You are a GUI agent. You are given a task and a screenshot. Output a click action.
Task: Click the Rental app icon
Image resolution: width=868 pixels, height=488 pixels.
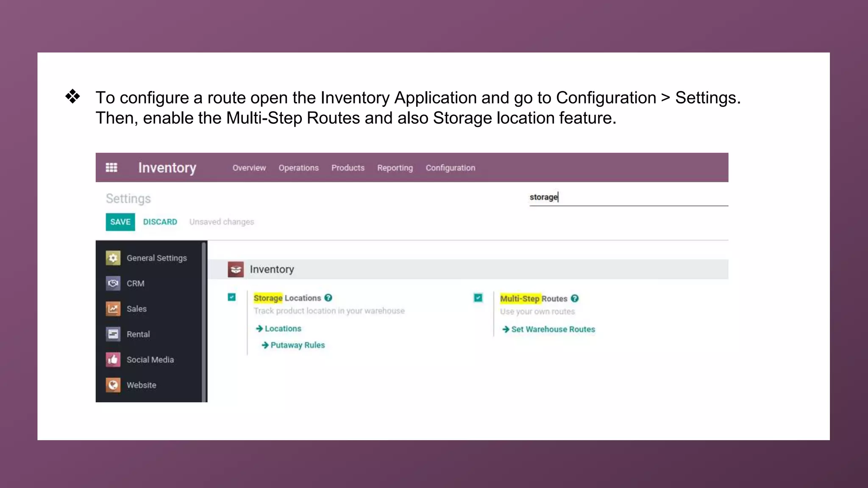pyautogui.click(x=113, y=334)
